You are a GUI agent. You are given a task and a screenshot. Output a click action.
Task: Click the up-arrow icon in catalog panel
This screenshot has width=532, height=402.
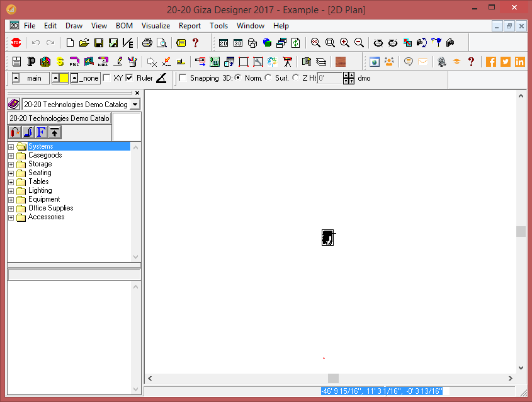pos(55,132)
